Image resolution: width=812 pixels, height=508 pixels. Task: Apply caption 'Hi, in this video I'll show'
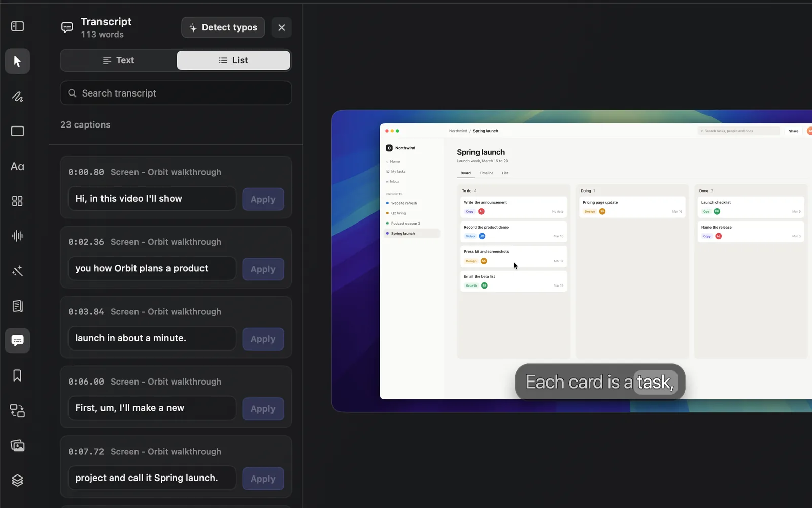[263, 199]
